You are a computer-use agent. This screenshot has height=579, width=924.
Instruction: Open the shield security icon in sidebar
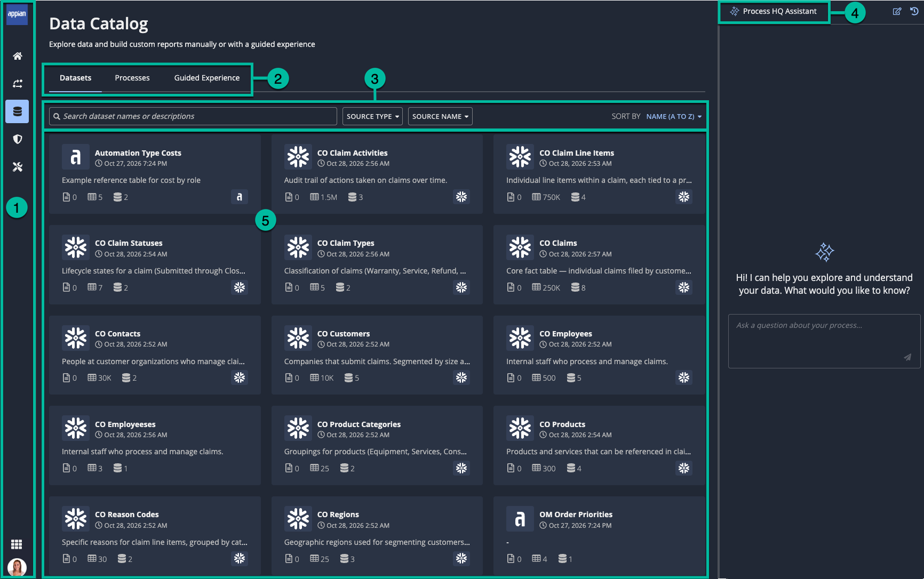(x=18, y=139)
